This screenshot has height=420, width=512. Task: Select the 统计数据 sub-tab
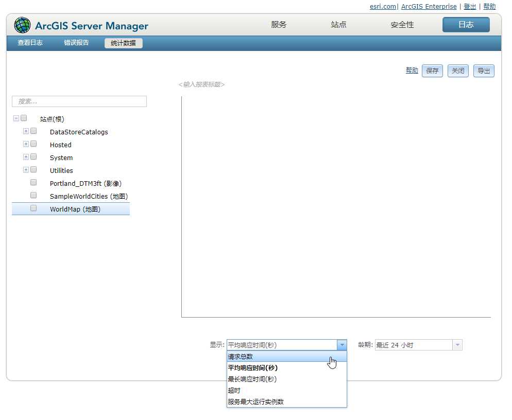(124, 43)
